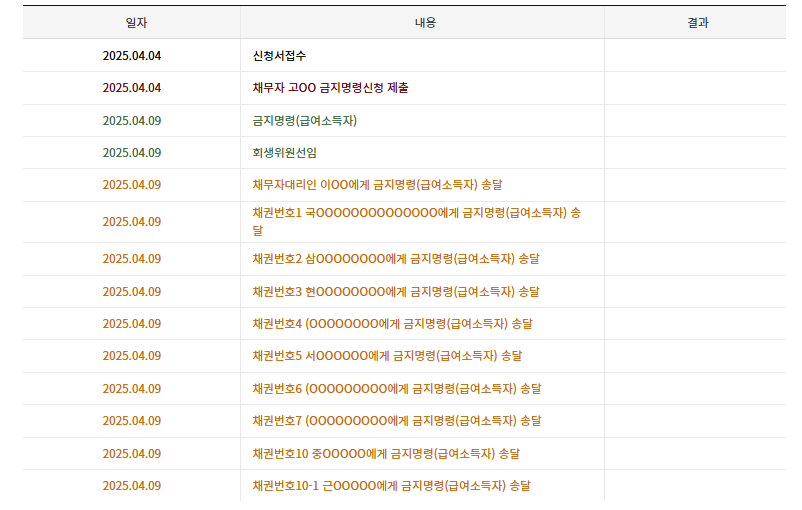Select date 2025.04.09 in 회생위원선임 row
The image size is (802, 510).
coord(132,153)
